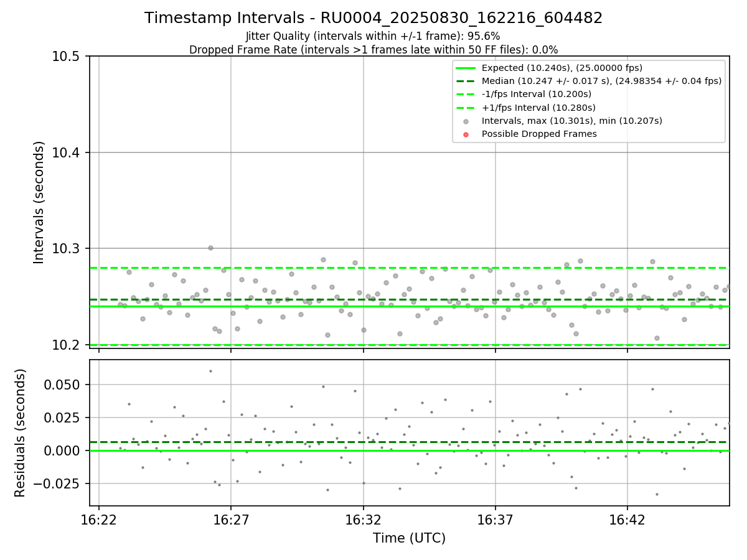Click the 10.4 y-axis tick label
The width and height of the screenshot is (747, 560).
(x=67, y=152)
